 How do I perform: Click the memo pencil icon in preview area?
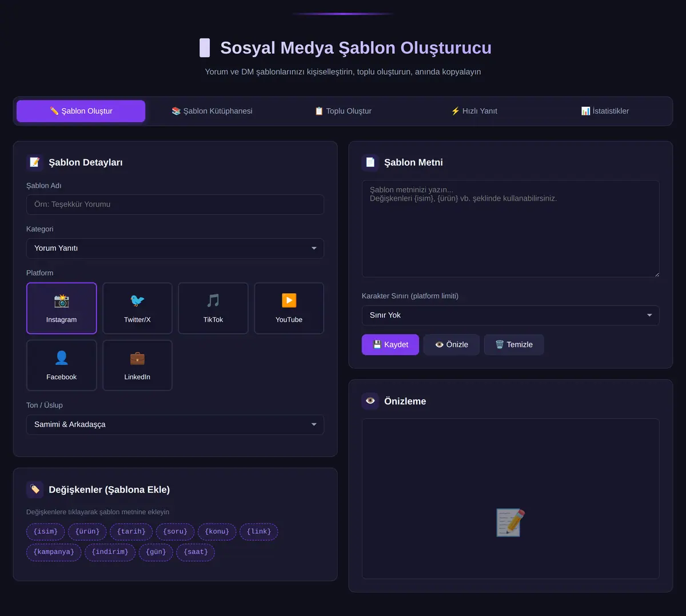[510, 522]
